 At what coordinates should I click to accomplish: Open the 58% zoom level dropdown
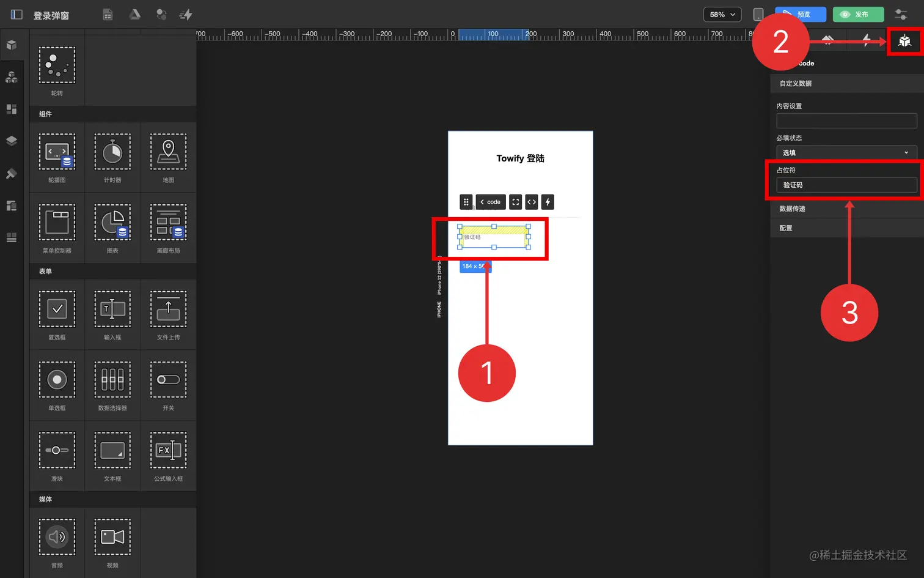[x=722, y=15]
